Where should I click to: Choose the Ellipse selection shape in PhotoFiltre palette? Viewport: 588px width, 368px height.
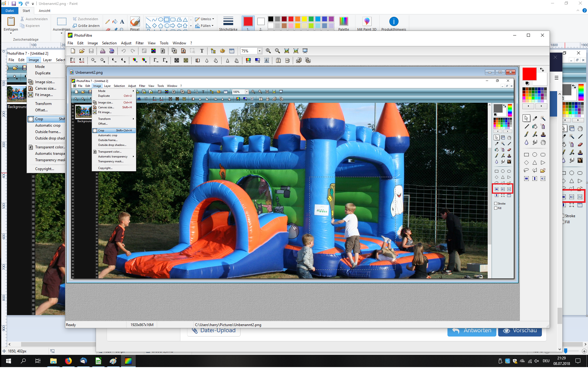click(x=535, y=155)
